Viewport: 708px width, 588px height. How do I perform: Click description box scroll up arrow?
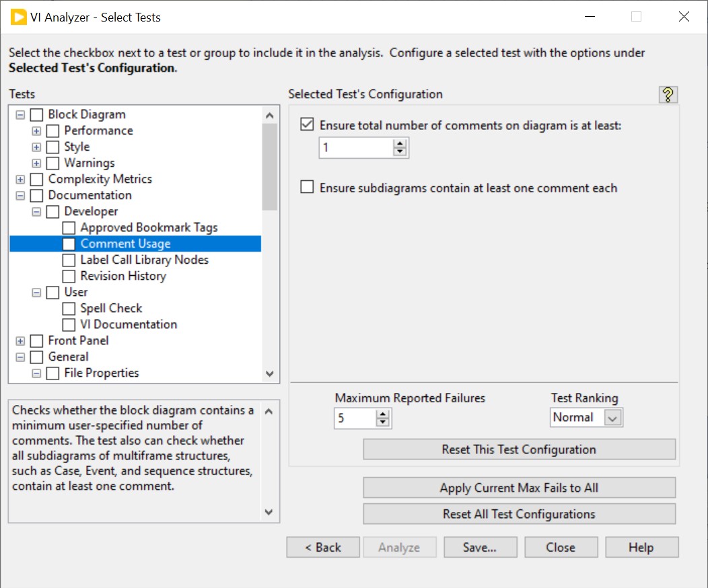click(x=269, y=412)
